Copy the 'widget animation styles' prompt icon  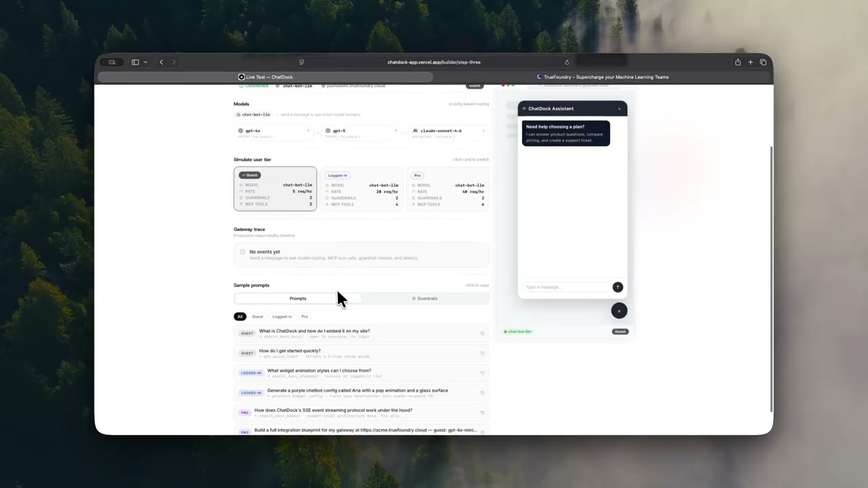(483, 373)
